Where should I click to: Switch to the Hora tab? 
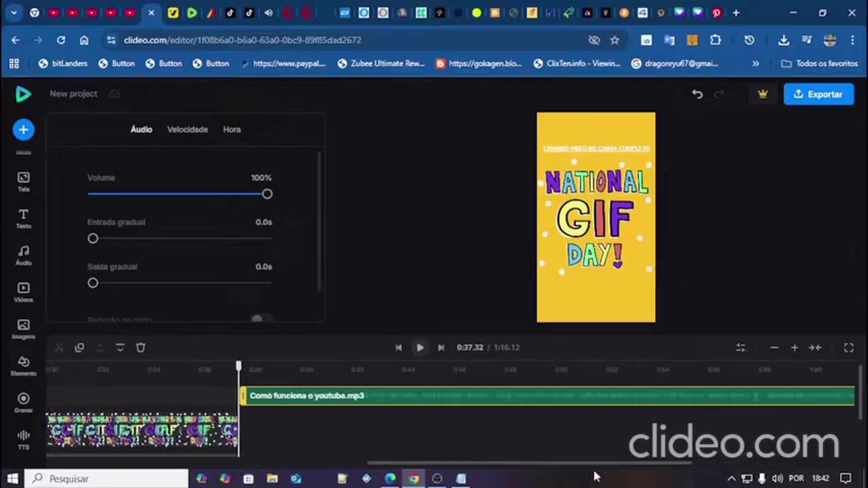point(232,129)
